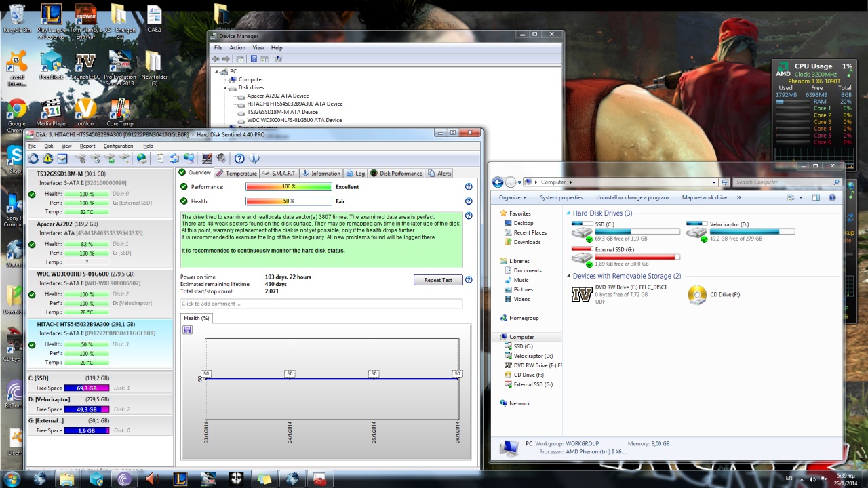Open the Action menu in Device Manager
The image size is (868, 488).
point(237,48)
